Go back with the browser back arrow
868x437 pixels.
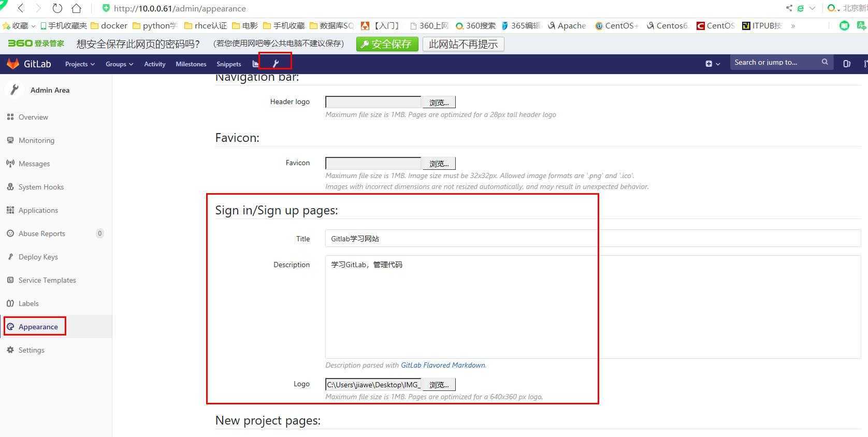coord(21,8)
